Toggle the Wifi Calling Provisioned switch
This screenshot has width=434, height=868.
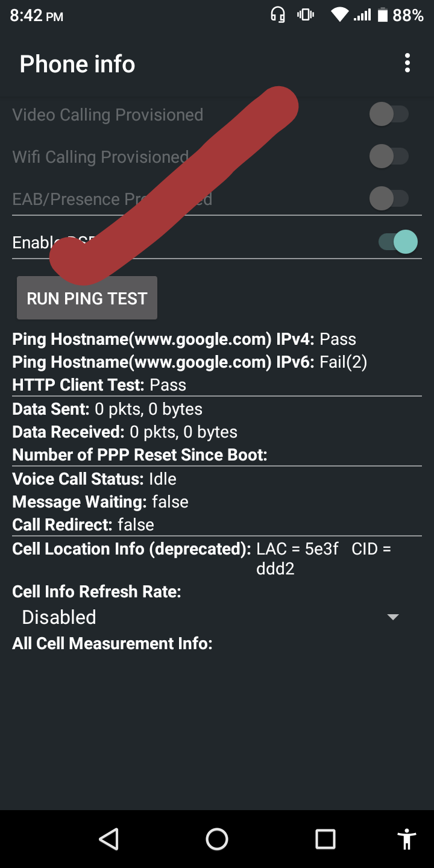point(389,157)
